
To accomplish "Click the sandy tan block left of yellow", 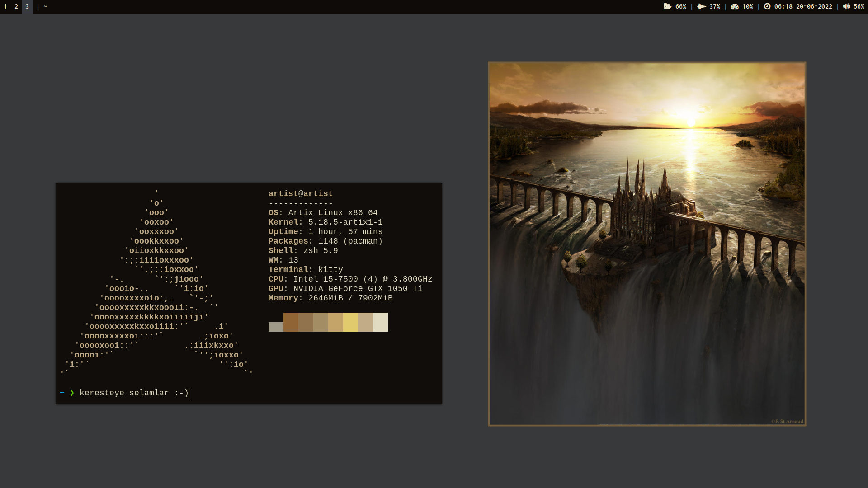I will click(335, 322).
